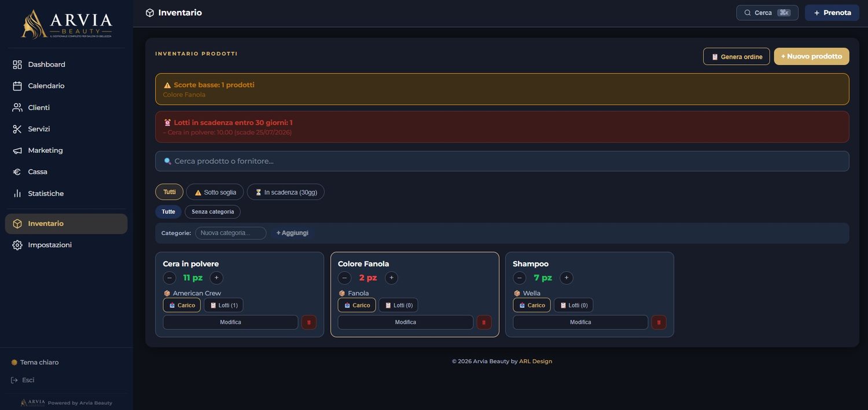This screenshot has height=410, width=868.
Task: Click Modifica on Shampoo card
Action: (x=580, y=322)
